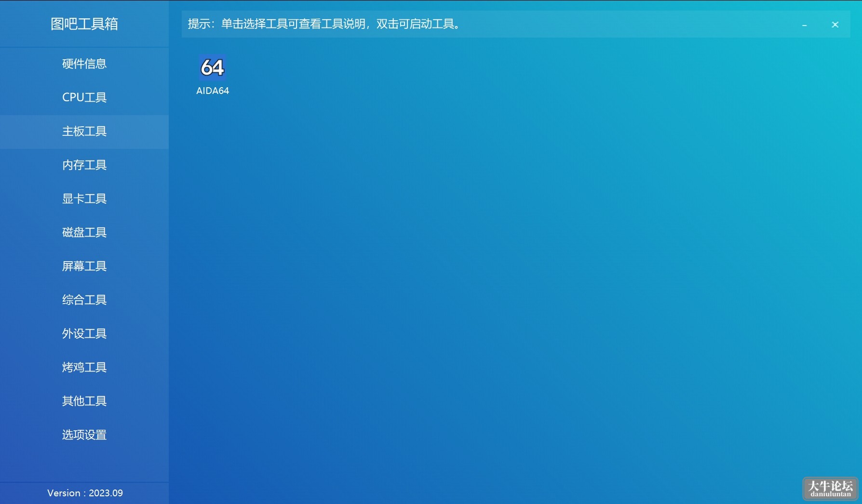Switch to 综合工具 section
Screen dimensions: 862x504
(84, 300)
